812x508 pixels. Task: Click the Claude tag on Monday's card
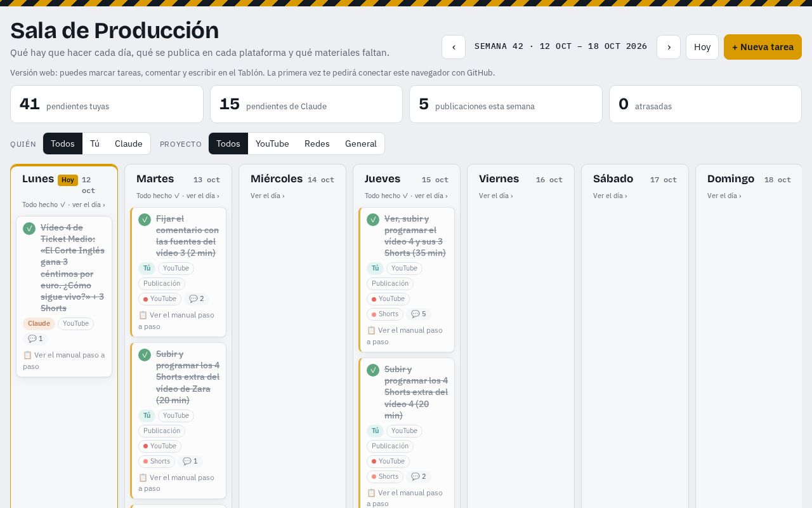39,324
